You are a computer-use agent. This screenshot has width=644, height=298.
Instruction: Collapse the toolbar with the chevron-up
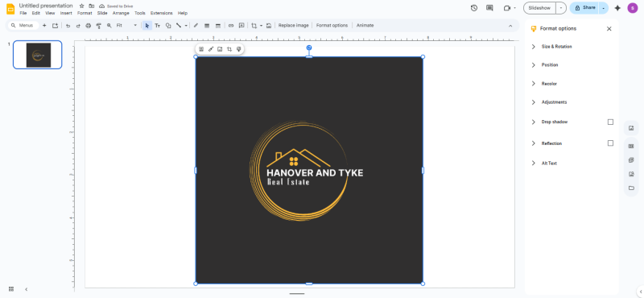510,26
